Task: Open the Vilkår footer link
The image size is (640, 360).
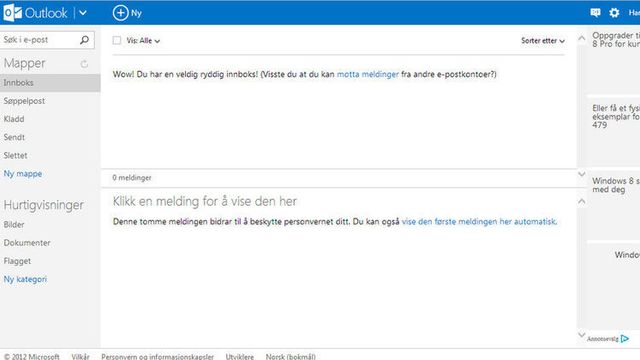Action: [x=80, y=356]
